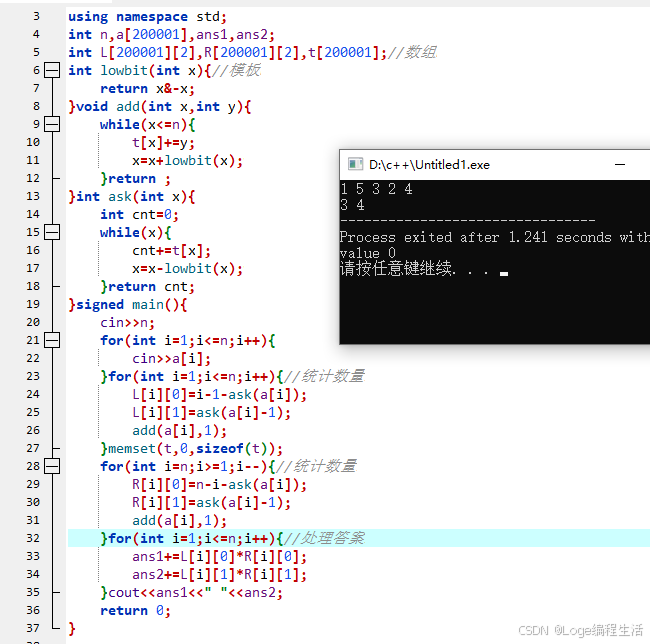The height and width of the screenshot is (644, 650).
Task: Click line number 32 in the gutter
Action: (33, 538)
